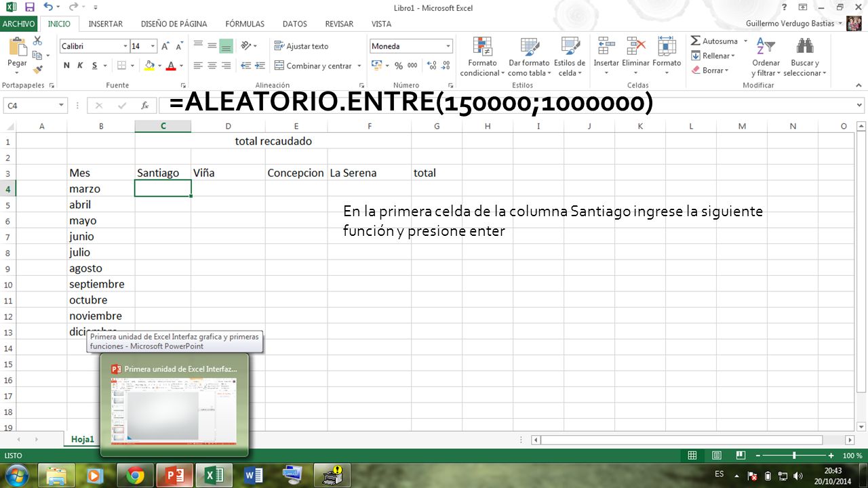Screen dimensions: 868x488
Task: Switch to normal view in the status bar
Action: 692,455
